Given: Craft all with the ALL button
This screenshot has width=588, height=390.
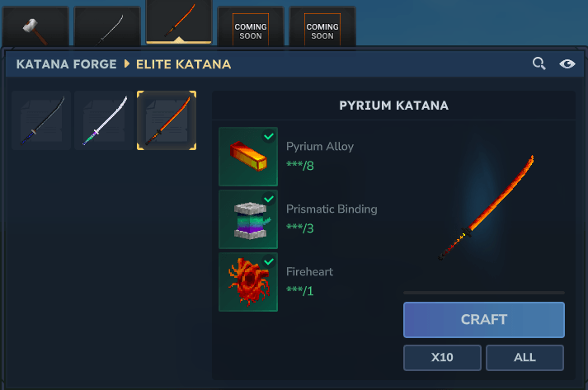Looking at the screenshot, I should pos(524,358).
